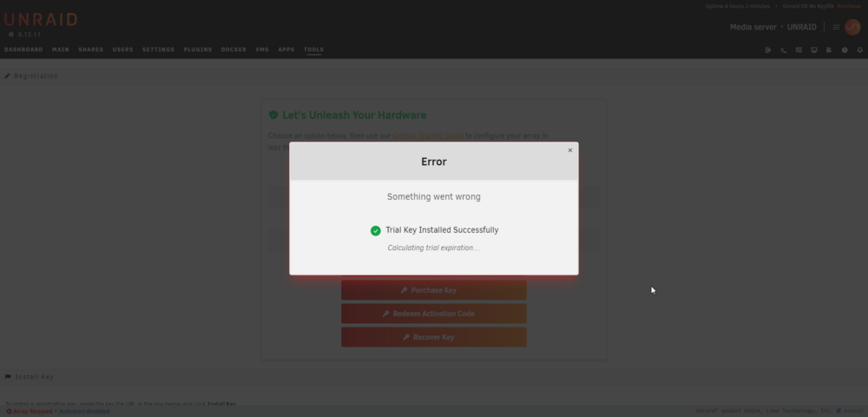Open the VMs tab

pos(262,50)
